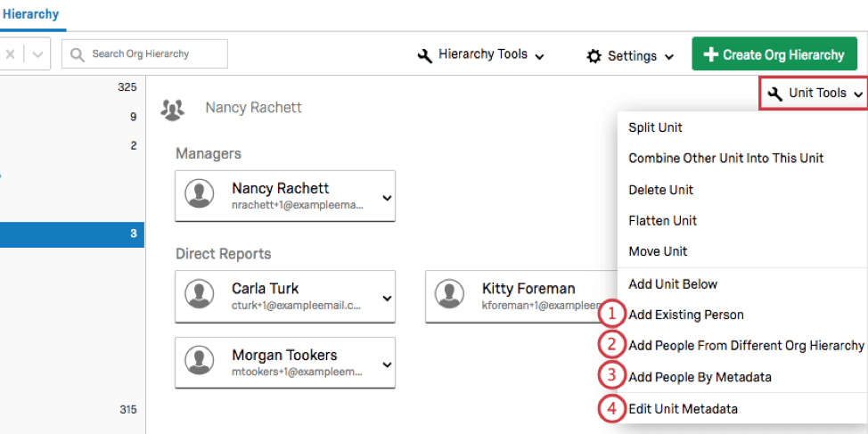Click Morgan Tookers' avatar icon
868x434 pixels.
[200, 361]
